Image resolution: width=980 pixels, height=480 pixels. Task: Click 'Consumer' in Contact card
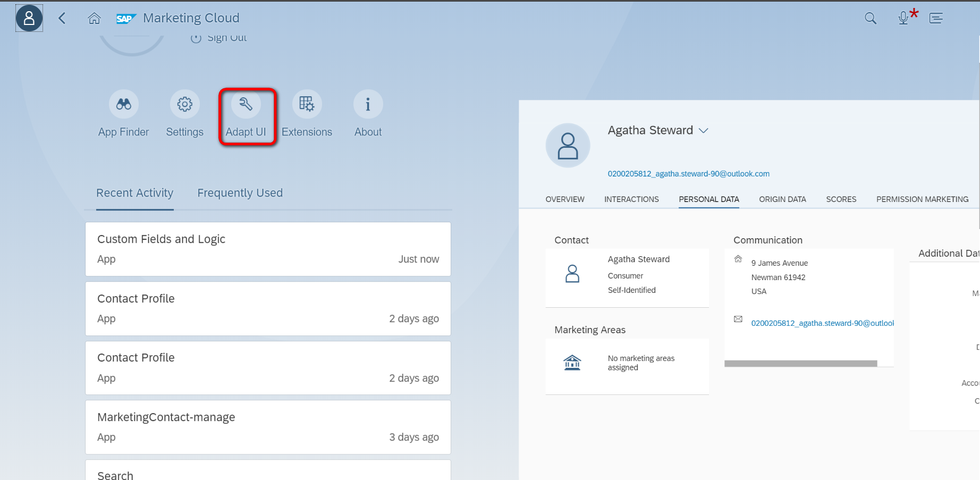pyautogui.click(x=626, y=276)
